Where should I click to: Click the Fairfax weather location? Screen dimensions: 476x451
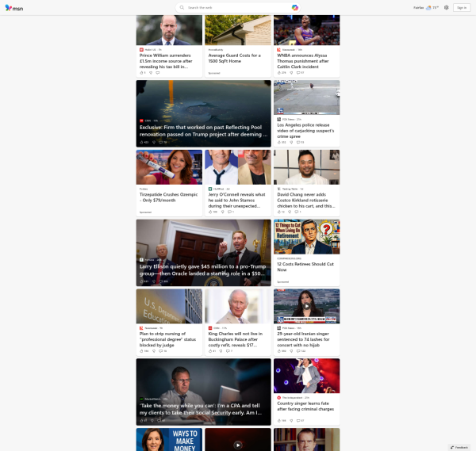point(418,8)
